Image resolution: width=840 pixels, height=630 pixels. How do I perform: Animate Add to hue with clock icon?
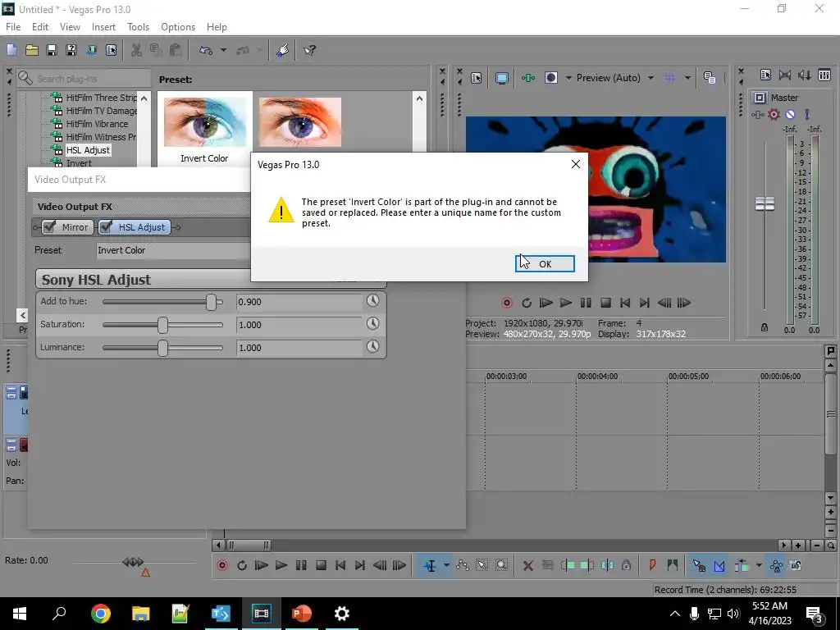click(373, 300)
